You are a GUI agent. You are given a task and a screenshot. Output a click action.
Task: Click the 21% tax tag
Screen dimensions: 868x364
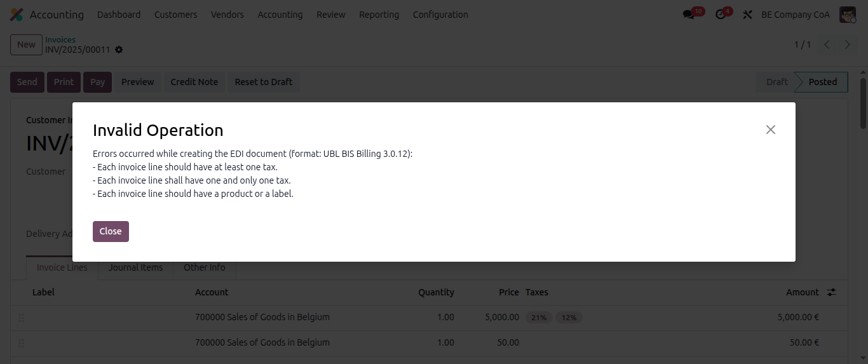coord(538,318)
